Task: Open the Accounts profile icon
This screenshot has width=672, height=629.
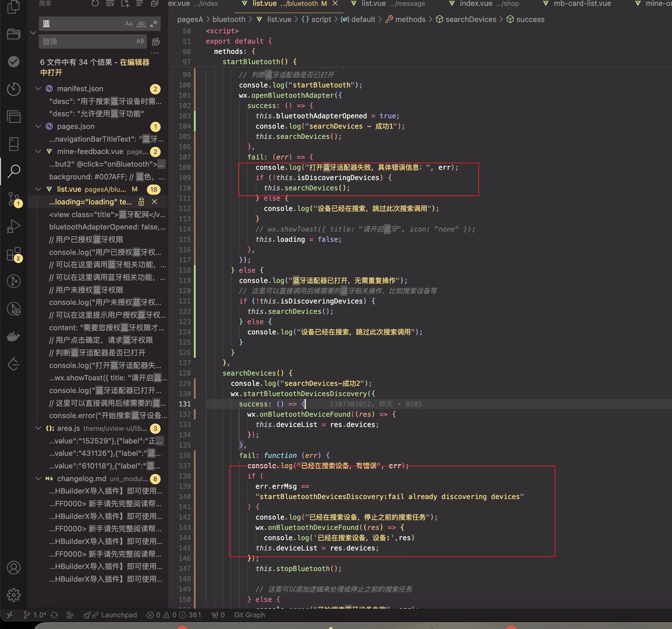Action: click(14, 568)
